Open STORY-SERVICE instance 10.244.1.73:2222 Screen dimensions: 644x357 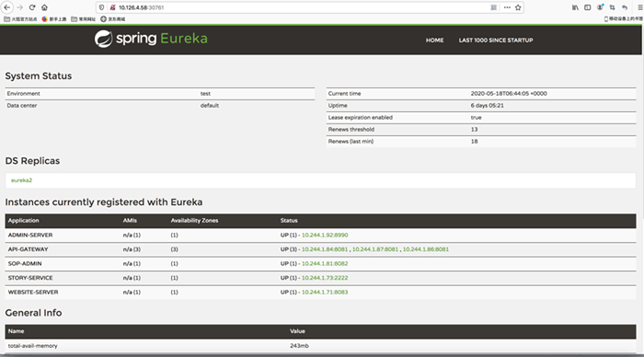pyautogui.click(x=325, y=278)
